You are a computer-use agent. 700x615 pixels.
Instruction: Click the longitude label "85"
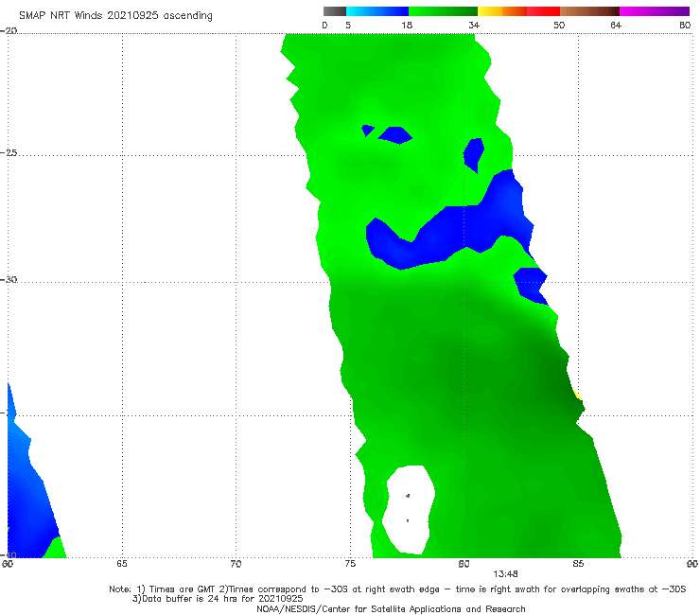coord(578,564)
